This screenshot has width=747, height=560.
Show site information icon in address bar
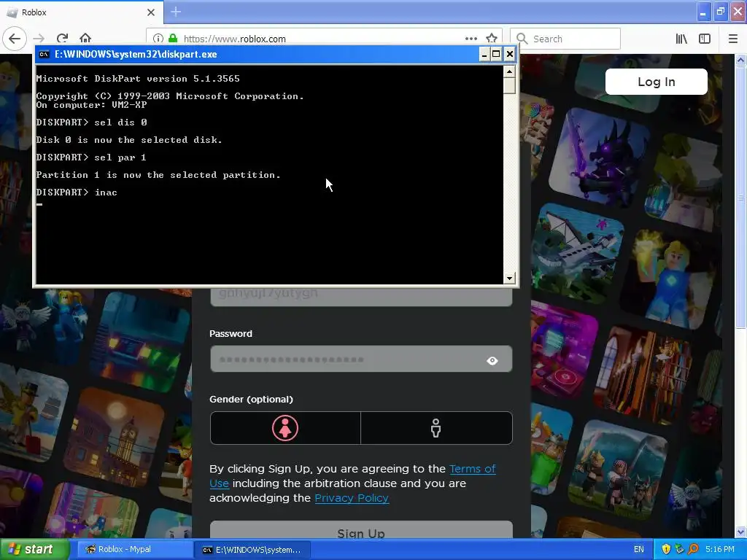tap(158, 39)
